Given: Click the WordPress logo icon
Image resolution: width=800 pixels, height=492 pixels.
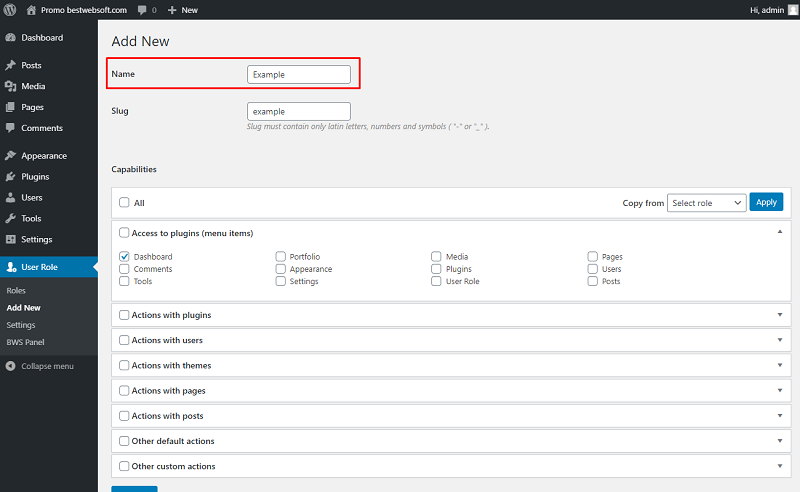Looking at the screenshot, I should (10, 10).
